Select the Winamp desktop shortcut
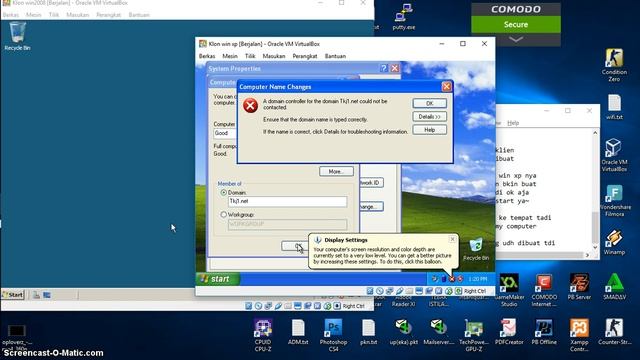640x360 pixels. [x=614, y=242]
